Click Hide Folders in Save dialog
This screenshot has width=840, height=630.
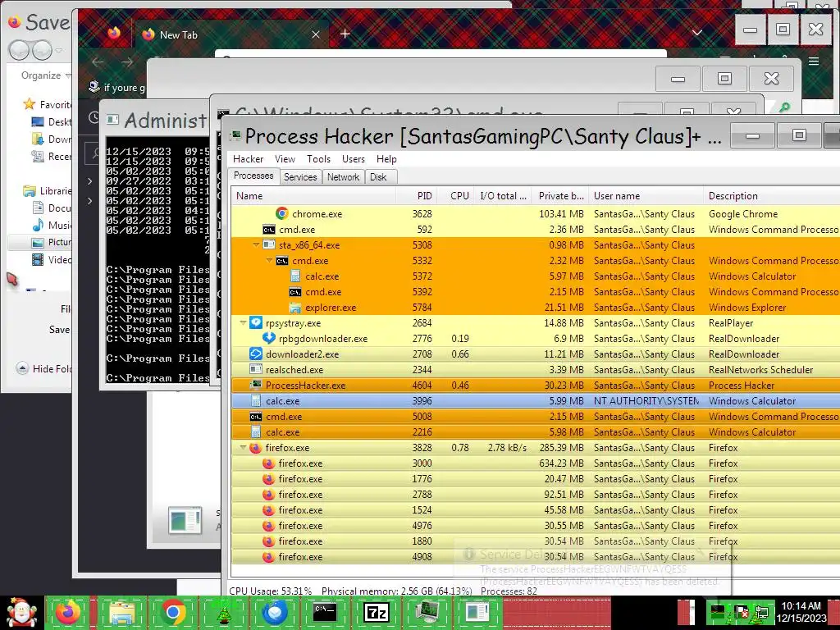pos(44,368)
